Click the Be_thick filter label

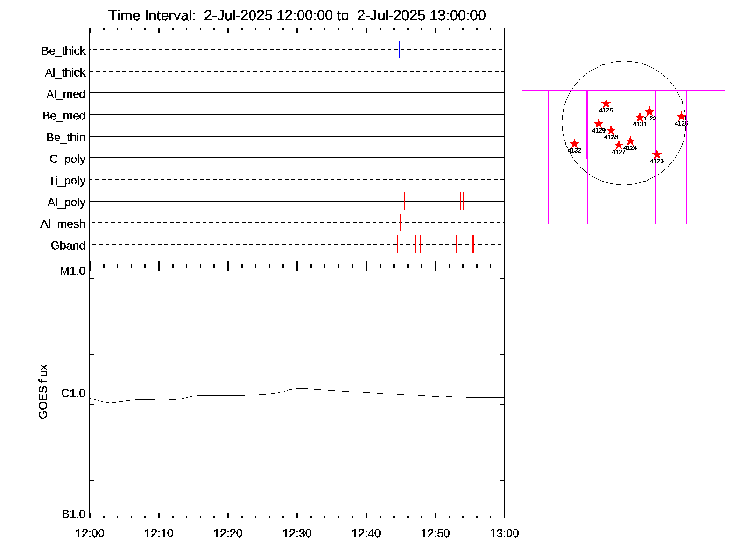[63, 50]
